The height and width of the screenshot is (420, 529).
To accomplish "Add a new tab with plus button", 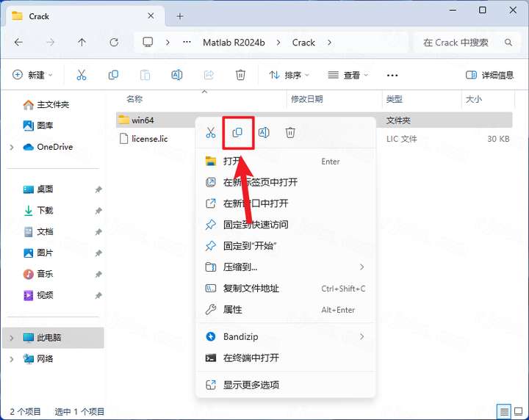I will coord(180,16).
